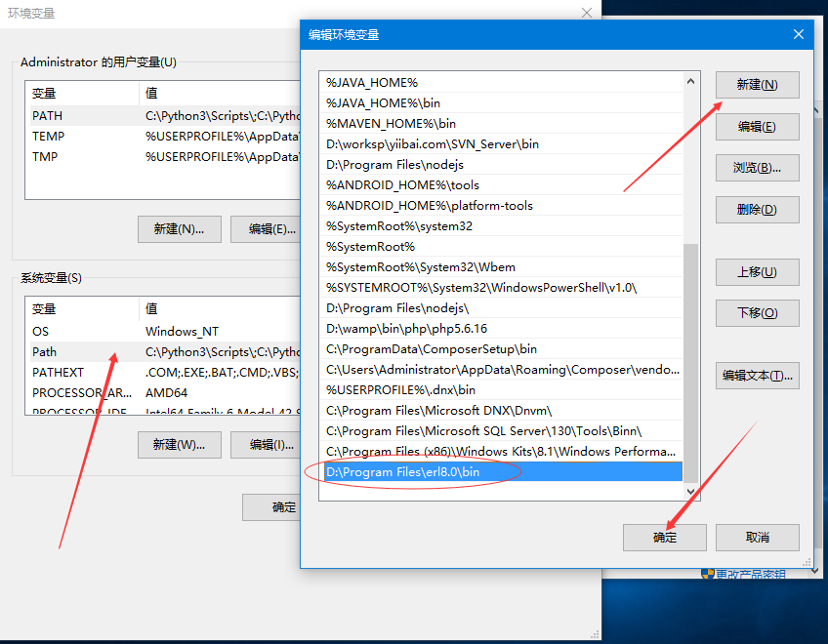Image resolution: width=828 pixels, height=644 pixels.
Task: Select %ANDROID_HOME%\tools entry
Action: pyautogui.click(x=501, y=185)
